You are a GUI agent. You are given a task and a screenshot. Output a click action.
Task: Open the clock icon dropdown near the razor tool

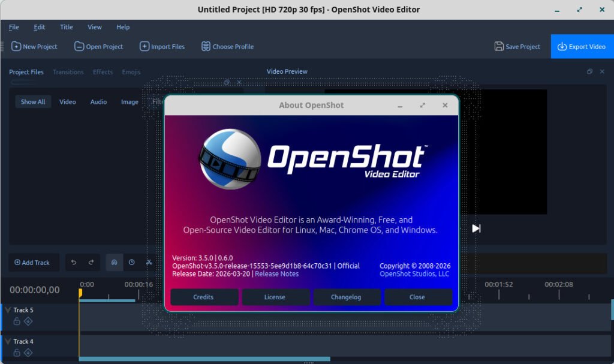click(131, 262)
